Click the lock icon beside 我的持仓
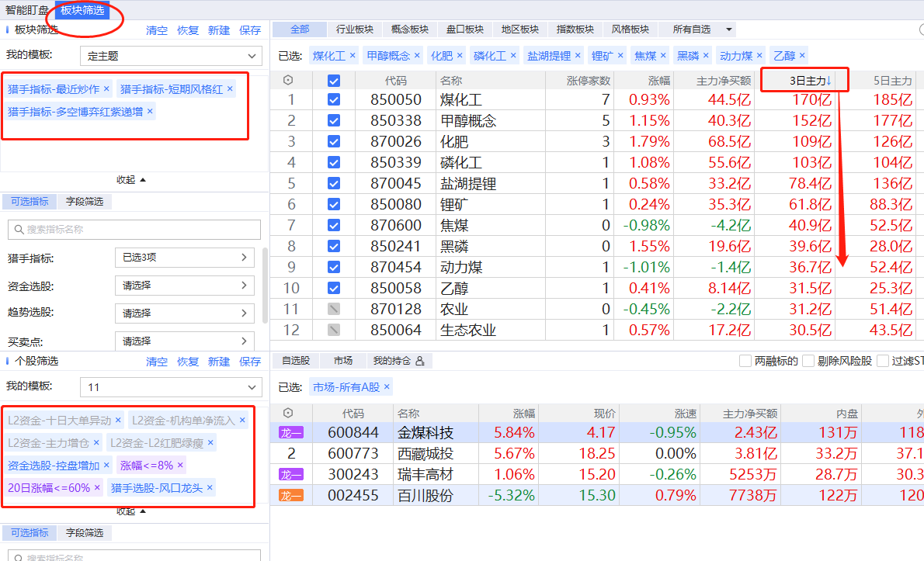This screenshot has width=924, height=561. click(420, 361)
